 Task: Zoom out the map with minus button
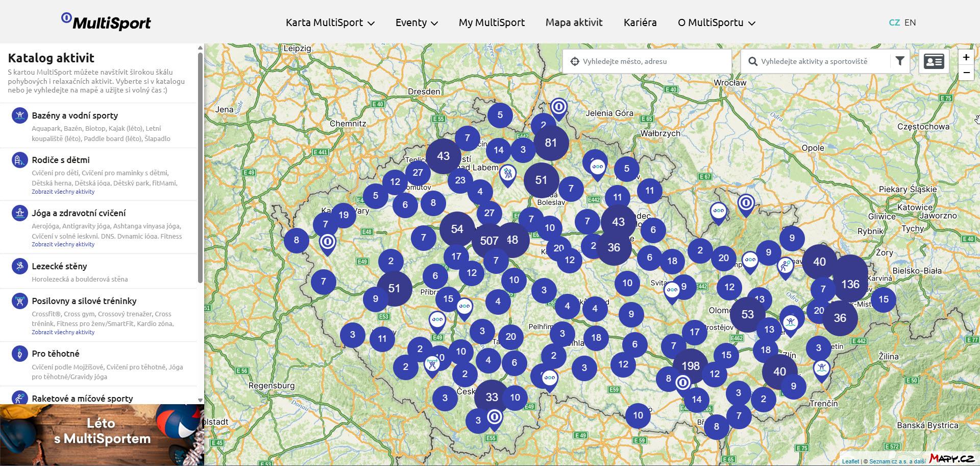966,73
